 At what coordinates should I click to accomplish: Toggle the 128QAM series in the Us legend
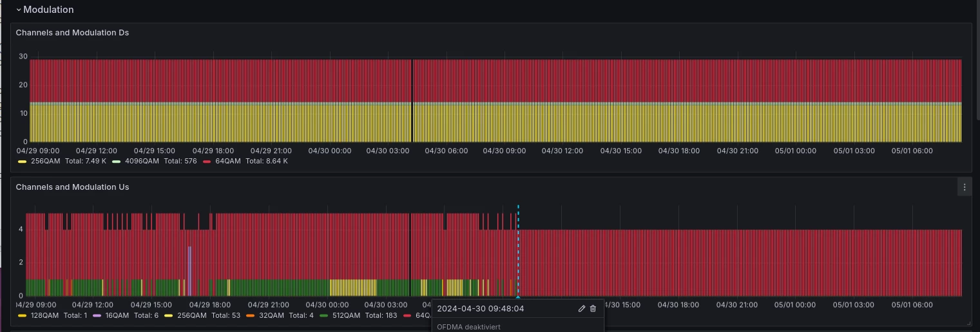45,315
